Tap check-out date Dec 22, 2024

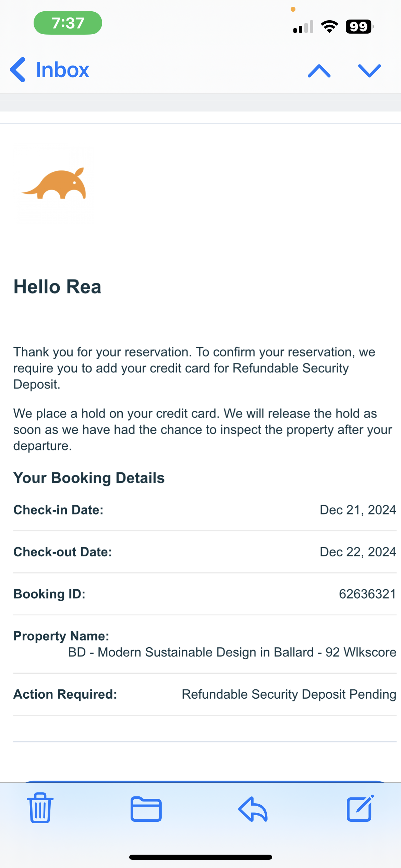pyautogui.click(x=358, y=552)
